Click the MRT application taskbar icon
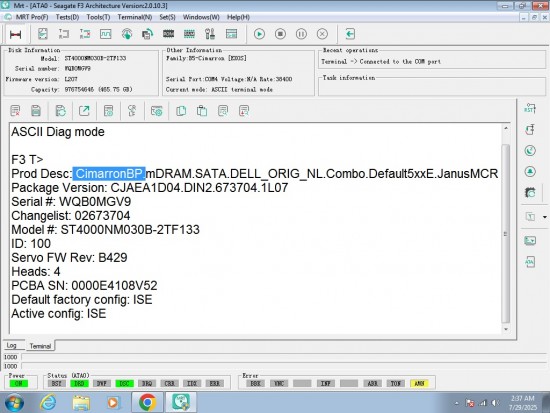Screen dimensions: 550x413 point(181,402)
